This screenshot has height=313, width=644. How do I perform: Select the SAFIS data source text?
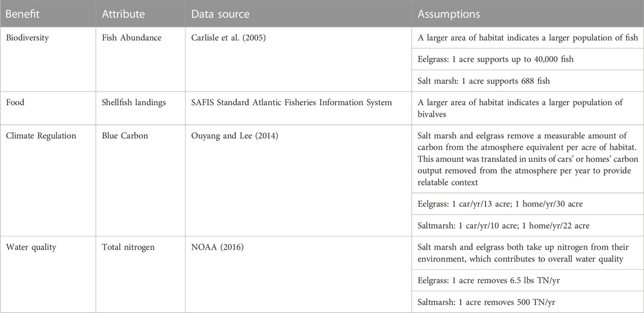(291, 102)
